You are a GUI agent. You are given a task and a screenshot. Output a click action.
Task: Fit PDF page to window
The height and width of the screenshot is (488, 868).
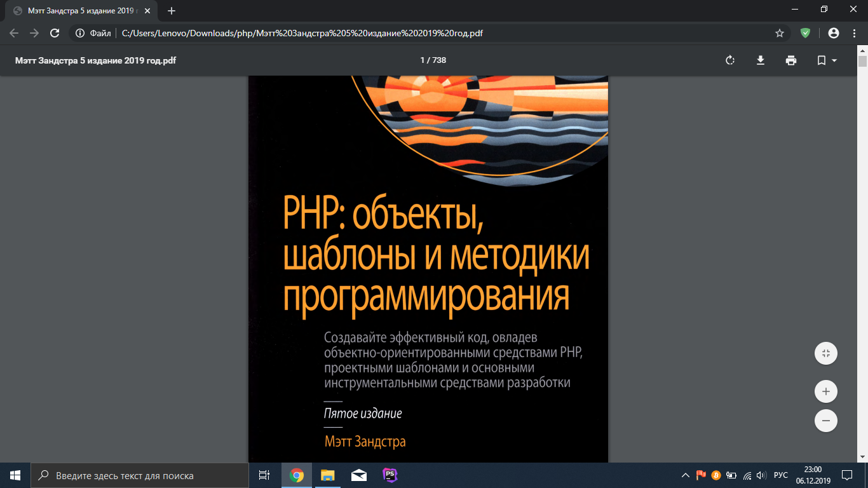pos(826,353)
